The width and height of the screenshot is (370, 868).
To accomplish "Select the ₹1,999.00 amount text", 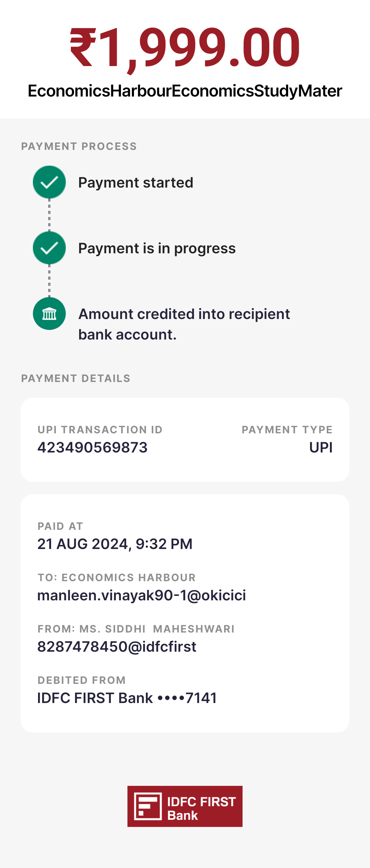I will point(185,47).
